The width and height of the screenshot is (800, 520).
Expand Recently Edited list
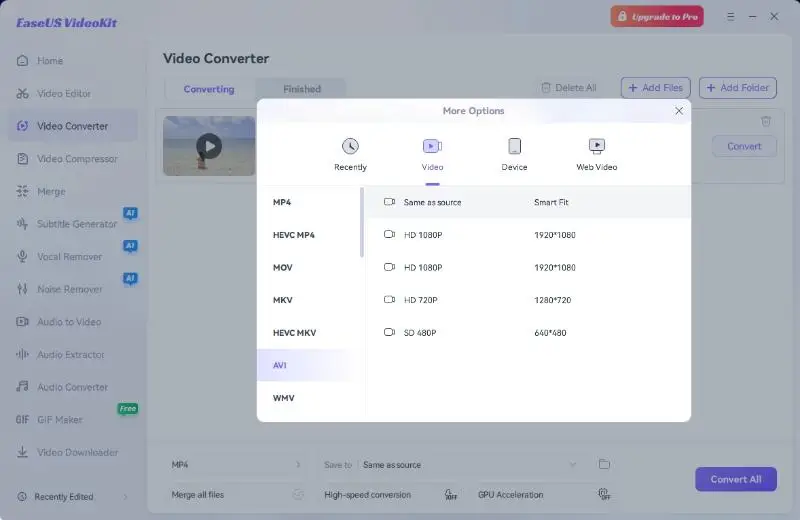72,497
